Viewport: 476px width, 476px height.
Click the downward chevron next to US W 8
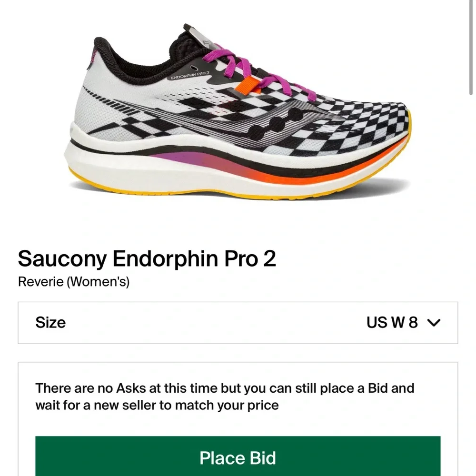coord(434,323)
